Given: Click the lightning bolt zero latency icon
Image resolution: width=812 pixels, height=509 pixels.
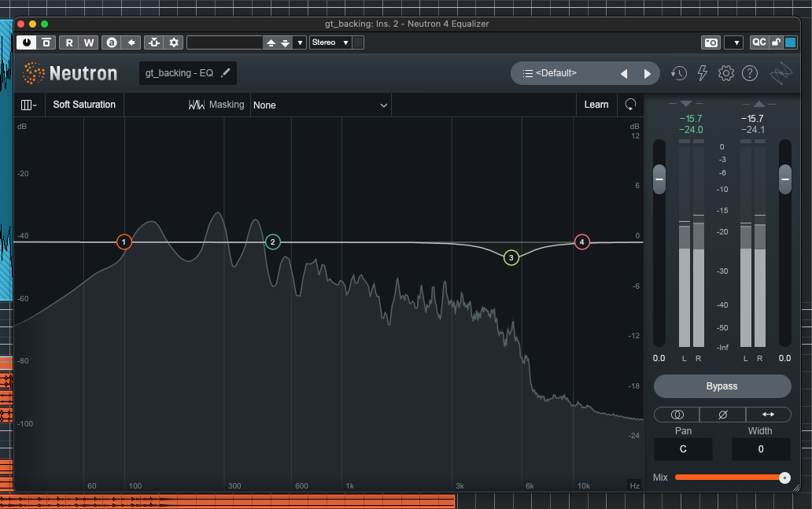Looking at the screenshot, I should click(x=703, y=73).
